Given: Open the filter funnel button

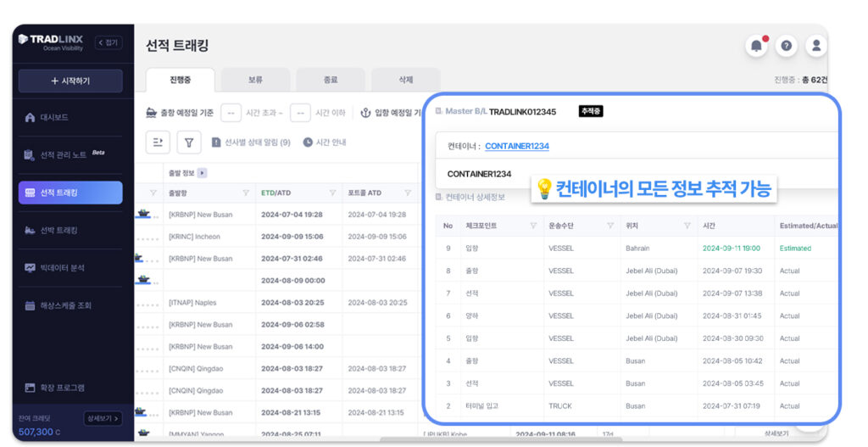Looking at the screenshot, I should click(189, 142).
